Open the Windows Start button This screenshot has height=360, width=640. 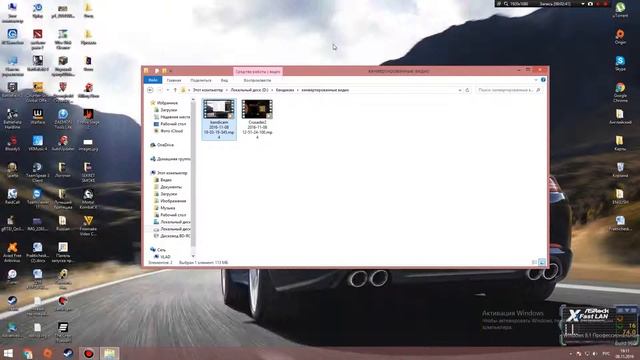[x=8, y=353]
